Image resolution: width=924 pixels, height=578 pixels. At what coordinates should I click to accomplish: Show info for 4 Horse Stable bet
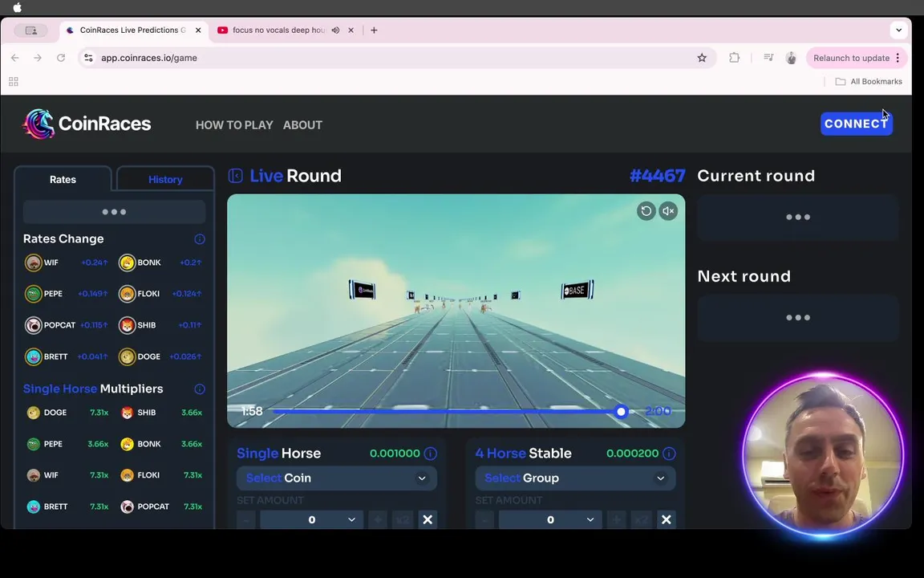click(670, 454)
